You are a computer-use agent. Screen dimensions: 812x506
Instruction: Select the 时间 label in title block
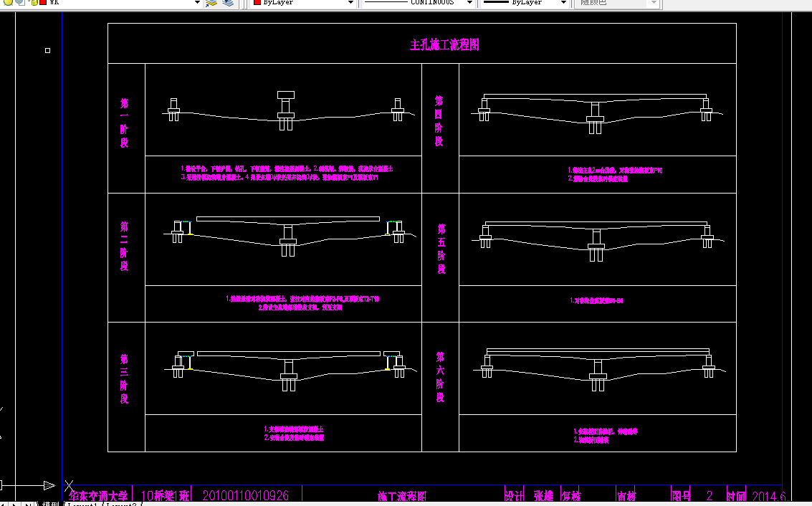736,496
